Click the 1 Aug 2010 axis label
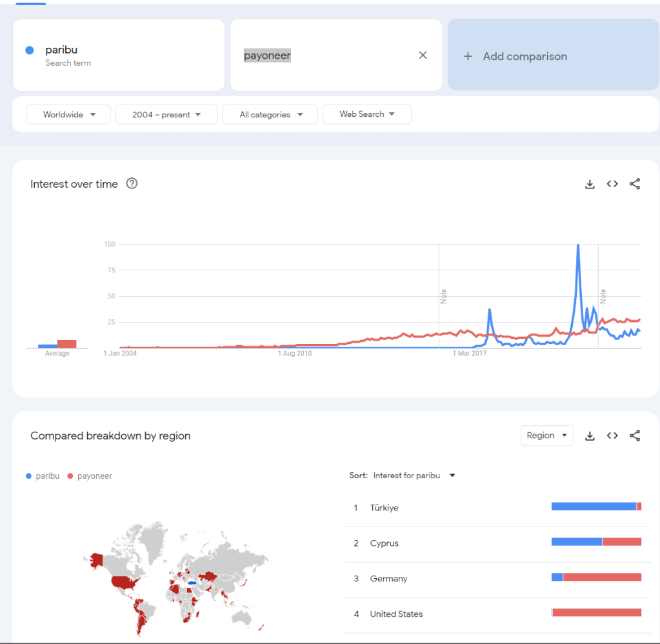This screenshot has height=644, width=660. 295,353
